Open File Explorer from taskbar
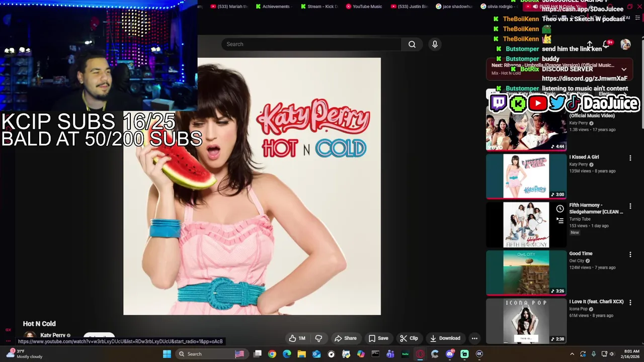The image size is (644, 362). coord(302,354)
